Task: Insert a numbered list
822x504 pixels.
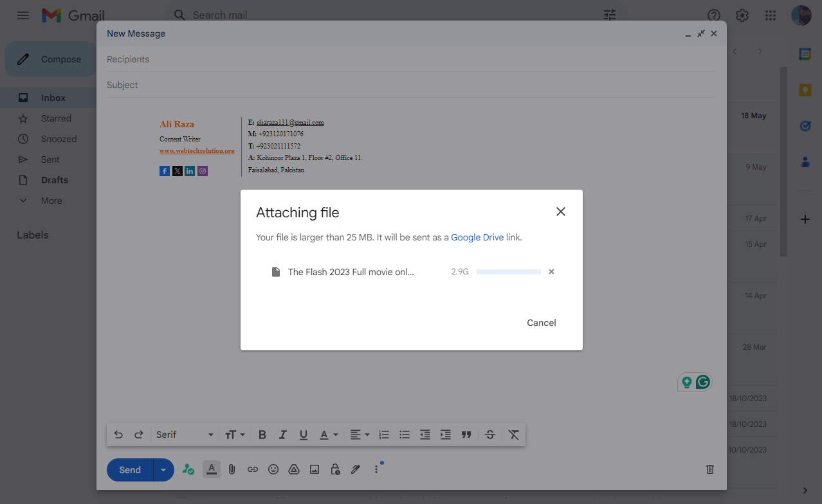Action: point(384,435)
